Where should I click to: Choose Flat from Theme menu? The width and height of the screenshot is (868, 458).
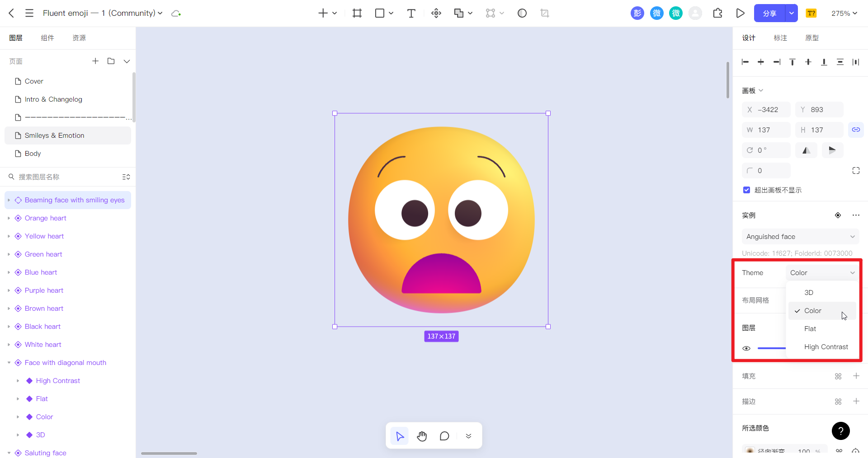click(822, 329)
